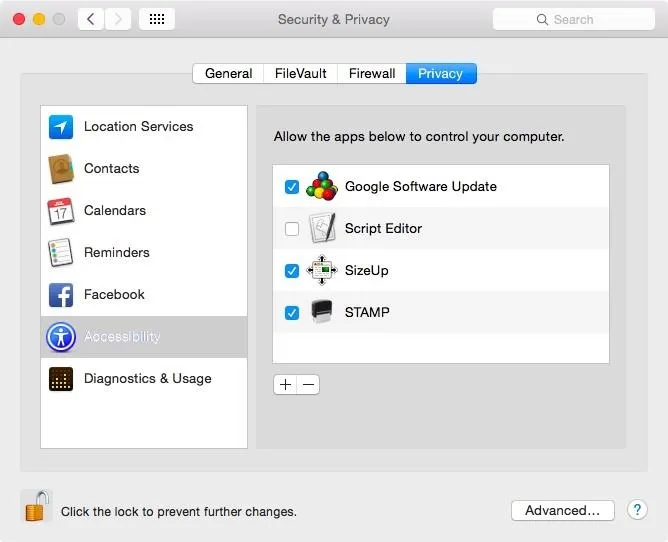Switch to the General tab
The height and width of the screenshot is (542, 668).
(x=228, y=73)
